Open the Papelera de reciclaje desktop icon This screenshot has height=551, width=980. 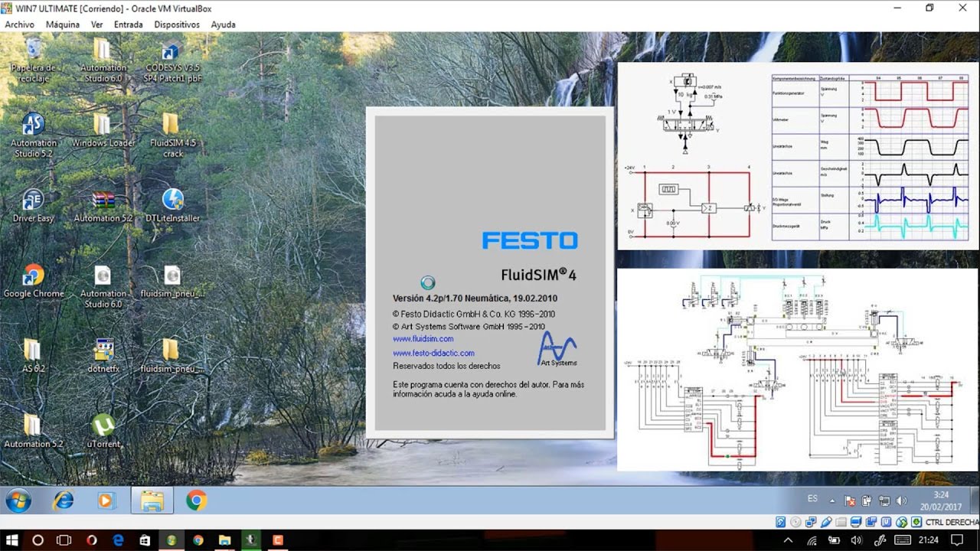click(33, 60)
